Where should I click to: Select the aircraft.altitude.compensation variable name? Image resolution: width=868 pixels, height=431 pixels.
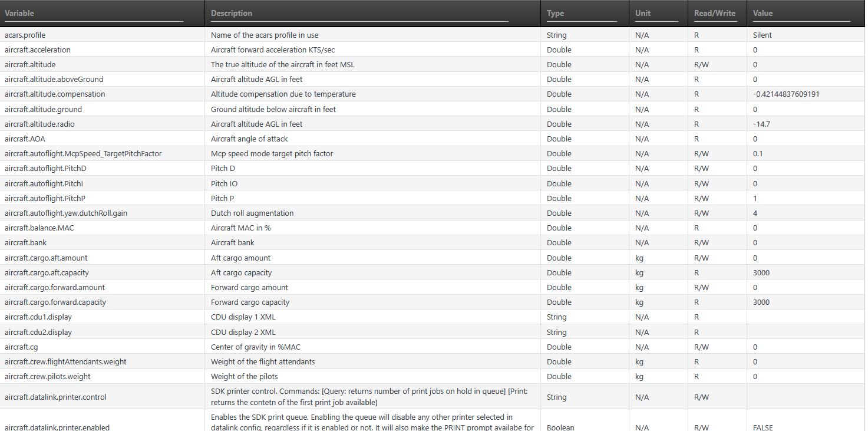click(x=55, y=94)
